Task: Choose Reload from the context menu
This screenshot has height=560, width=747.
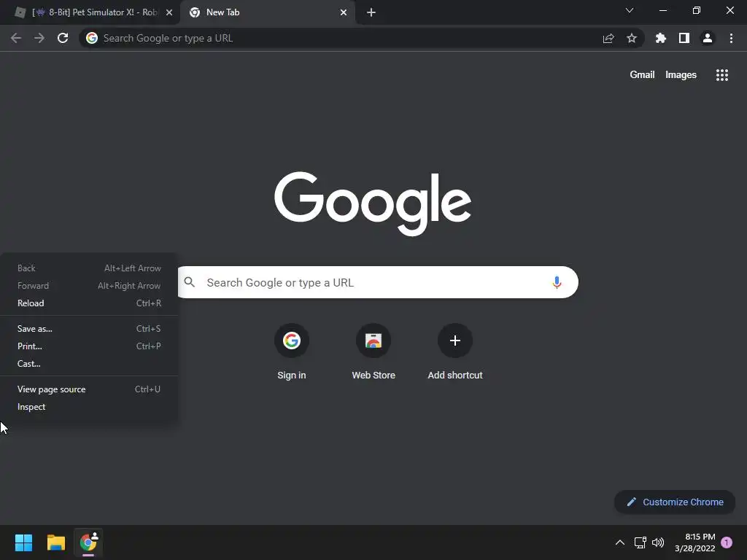Action: 89,303
